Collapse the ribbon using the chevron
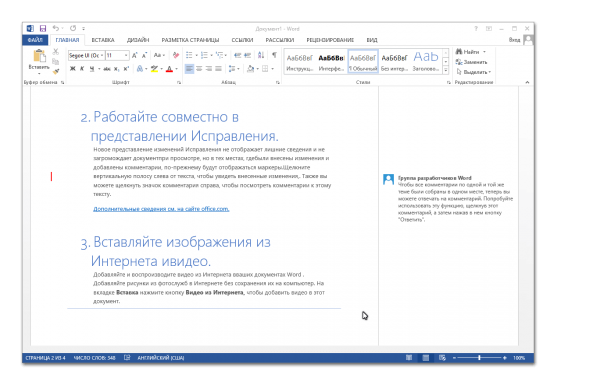The image size is (600, 385). click(x=527, y=82)
